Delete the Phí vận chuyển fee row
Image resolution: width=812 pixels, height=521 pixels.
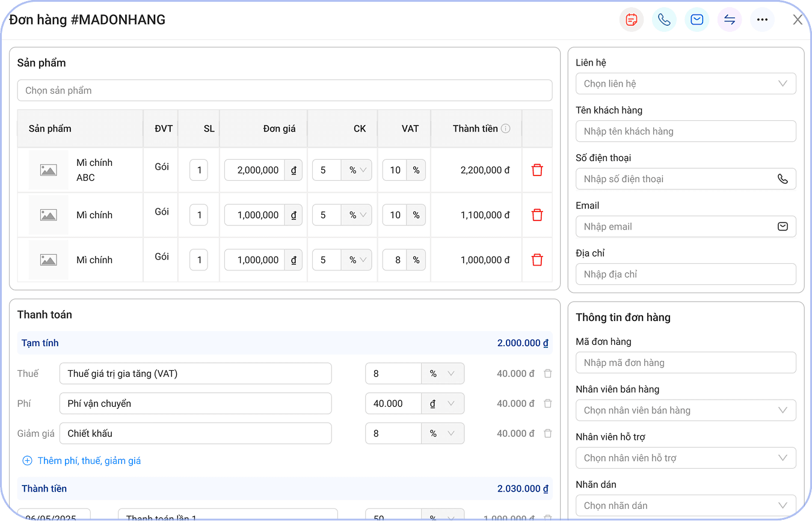[547, 404]
